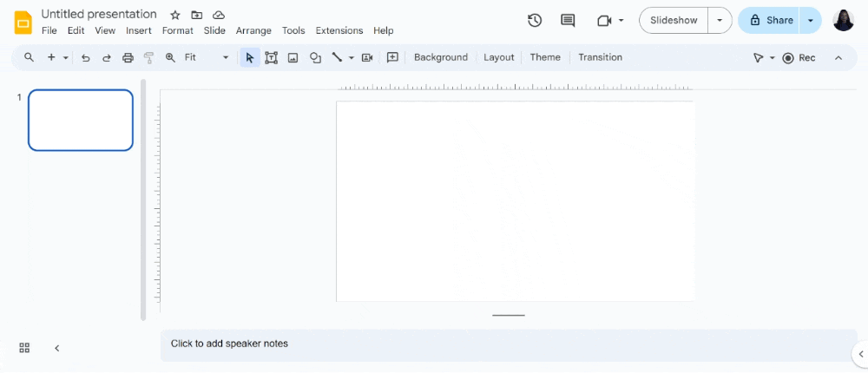
Task: Click the pointer tool at toolbar right
Action: click(758, 57)
